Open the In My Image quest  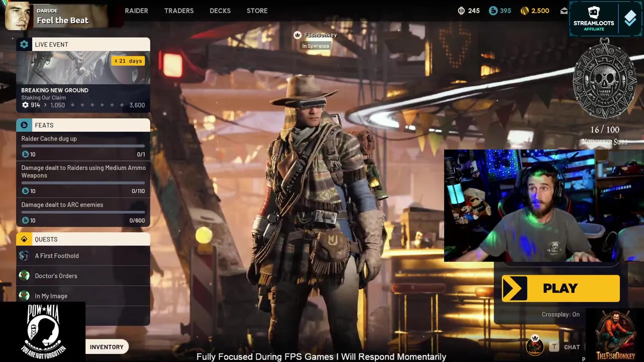tap(83, 296)
